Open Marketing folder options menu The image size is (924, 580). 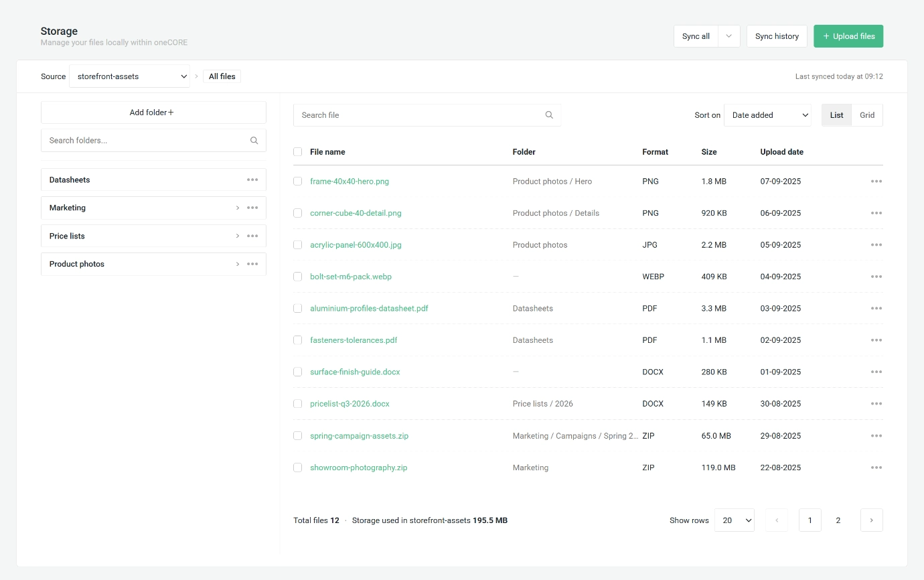point(252,208)
